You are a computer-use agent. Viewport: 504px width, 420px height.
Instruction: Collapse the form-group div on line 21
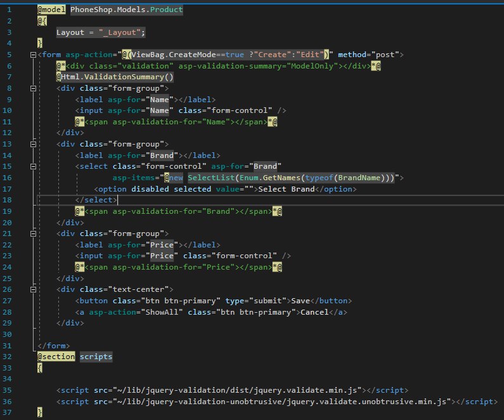[x=33, y=234]
